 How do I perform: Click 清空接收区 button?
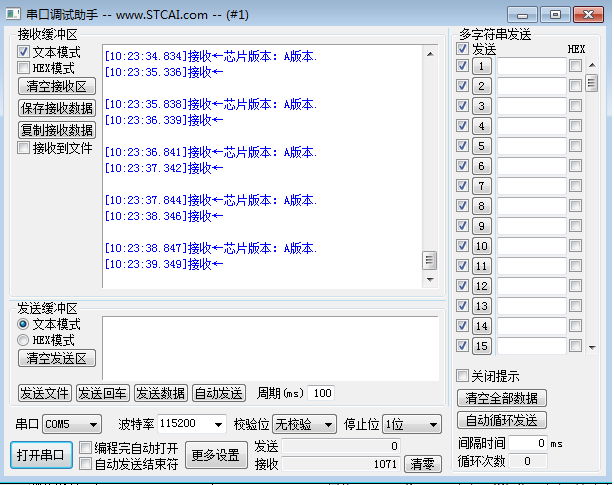pyautogui.click(x=57, y=86)
